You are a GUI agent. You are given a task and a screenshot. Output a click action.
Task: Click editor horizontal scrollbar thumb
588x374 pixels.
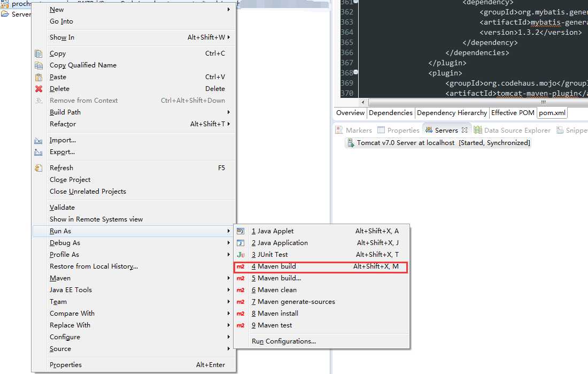coord(478,102)
